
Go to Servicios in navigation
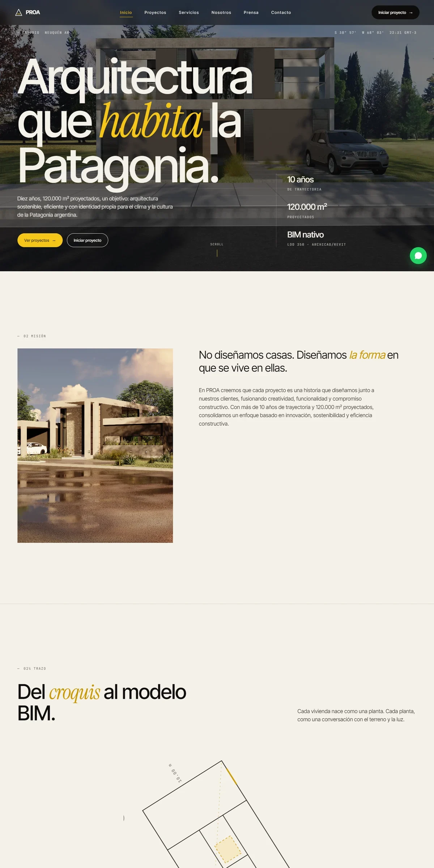[189, 13]
